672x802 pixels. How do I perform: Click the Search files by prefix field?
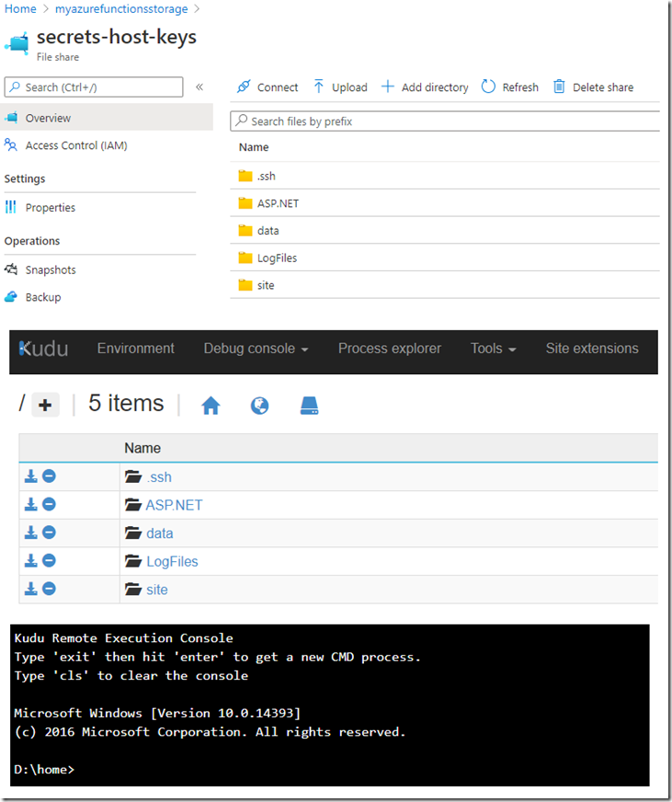click(445, 121)
